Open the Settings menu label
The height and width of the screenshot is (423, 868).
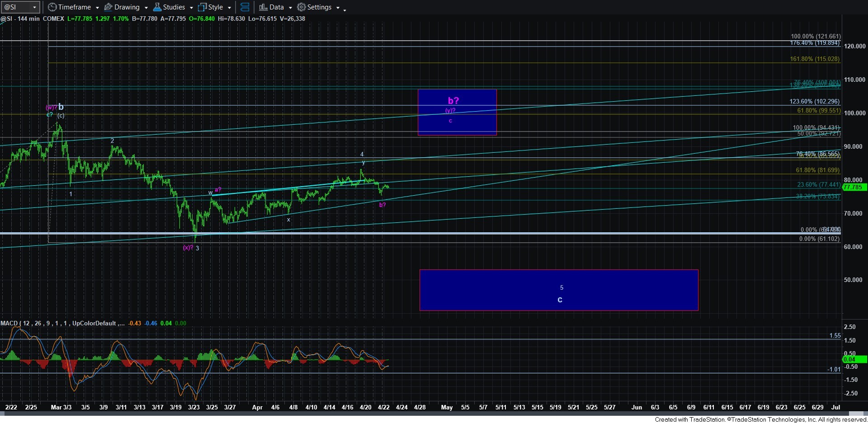pyautogui.click(x=319, y=7)
